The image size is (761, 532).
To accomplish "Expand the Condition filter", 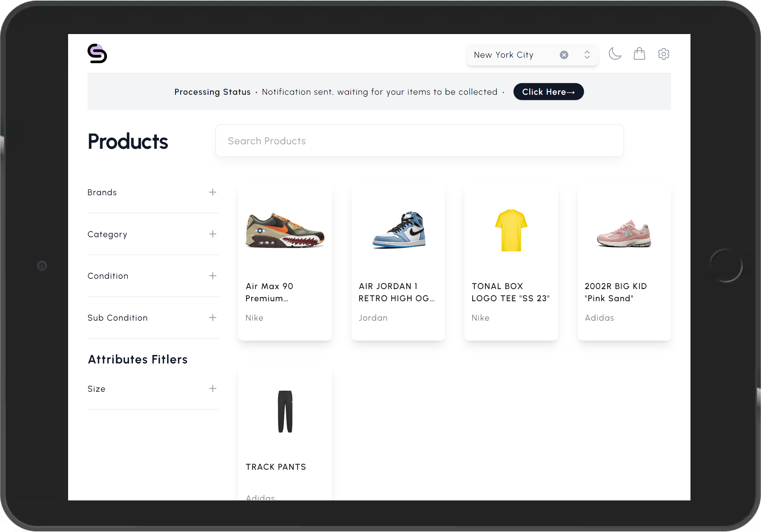I will [x=212, y=276].
